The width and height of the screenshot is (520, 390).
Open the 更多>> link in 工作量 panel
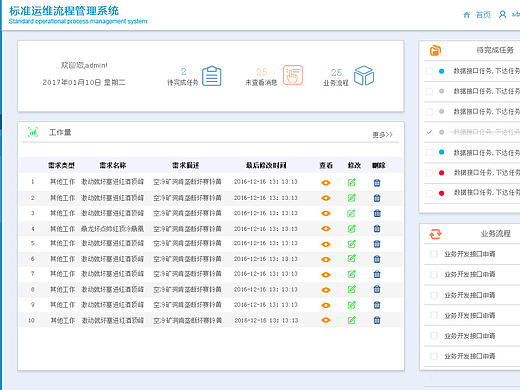(x=382, y=135)
